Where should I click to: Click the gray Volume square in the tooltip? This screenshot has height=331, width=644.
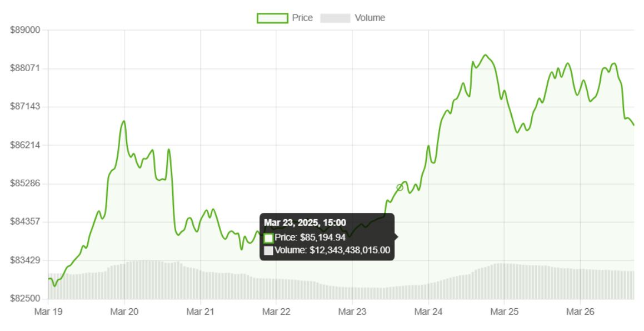(268, 250)
